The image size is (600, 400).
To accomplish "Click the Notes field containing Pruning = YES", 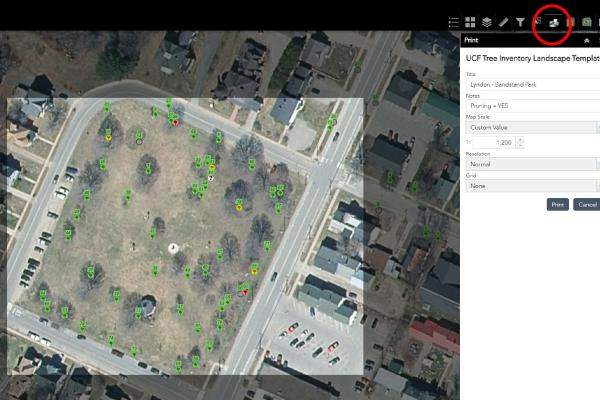I will pyautogui.click(x=532, y=104).
